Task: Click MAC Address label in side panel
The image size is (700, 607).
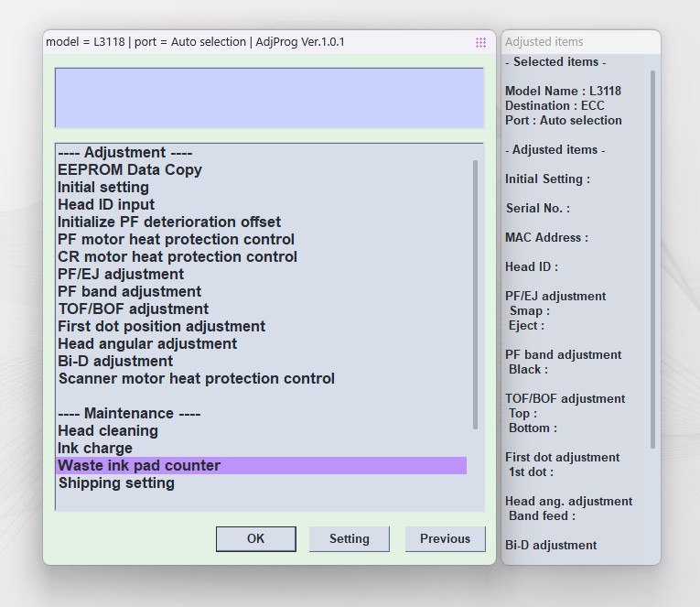Action: click(x=546, y=238)
